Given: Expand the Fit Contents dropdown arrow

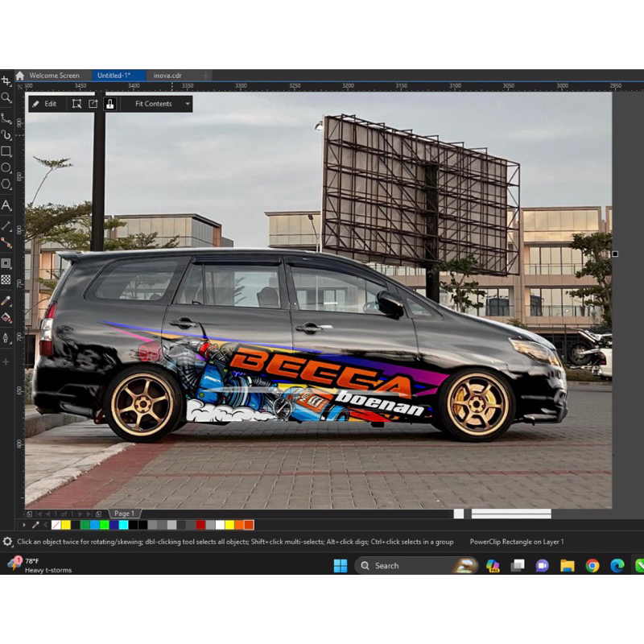Looking at the screenshot, I should tap(188, 104).
